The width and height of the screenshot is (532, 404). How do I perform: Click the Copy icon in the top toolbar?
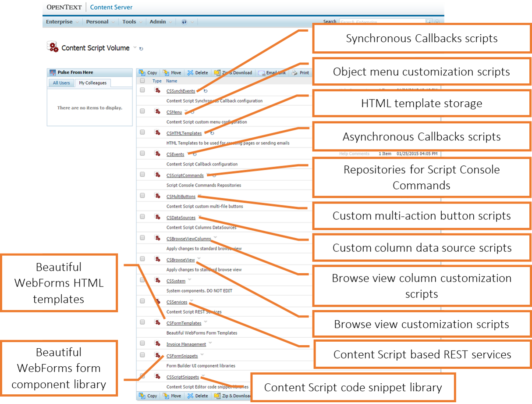coord(142,73)
